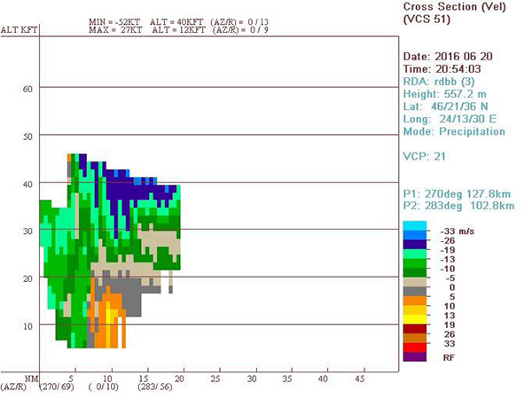The width and height of the screenshot is (532, 399).
Task: Click the ALT KFT axis label
Action: [20, 29]
